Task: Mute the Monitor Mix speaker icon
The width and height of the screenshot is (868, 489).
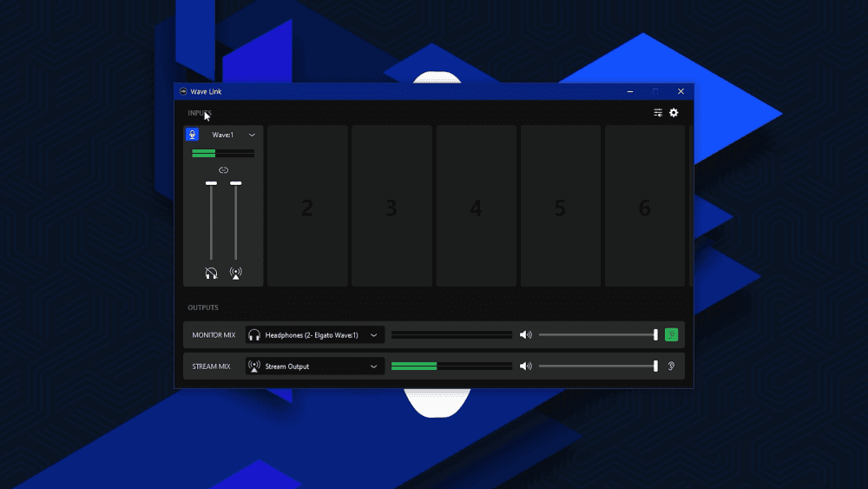Action: [525, 335]
